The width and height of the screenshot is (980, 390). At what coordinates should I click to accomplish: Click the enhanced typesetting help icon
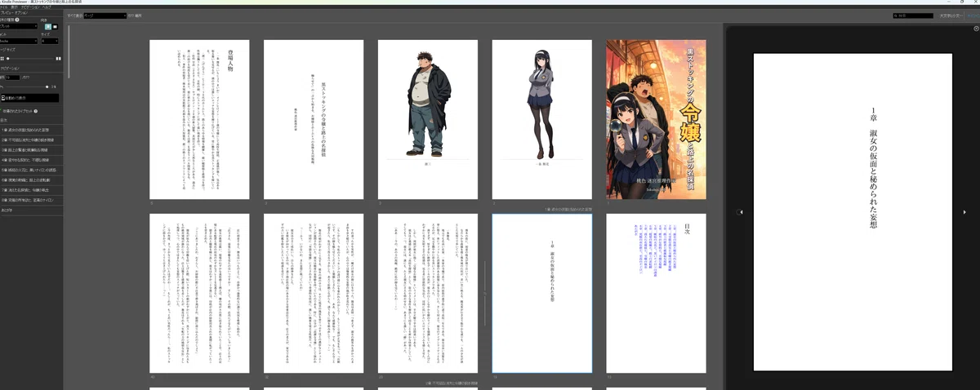tap(36, 111)
